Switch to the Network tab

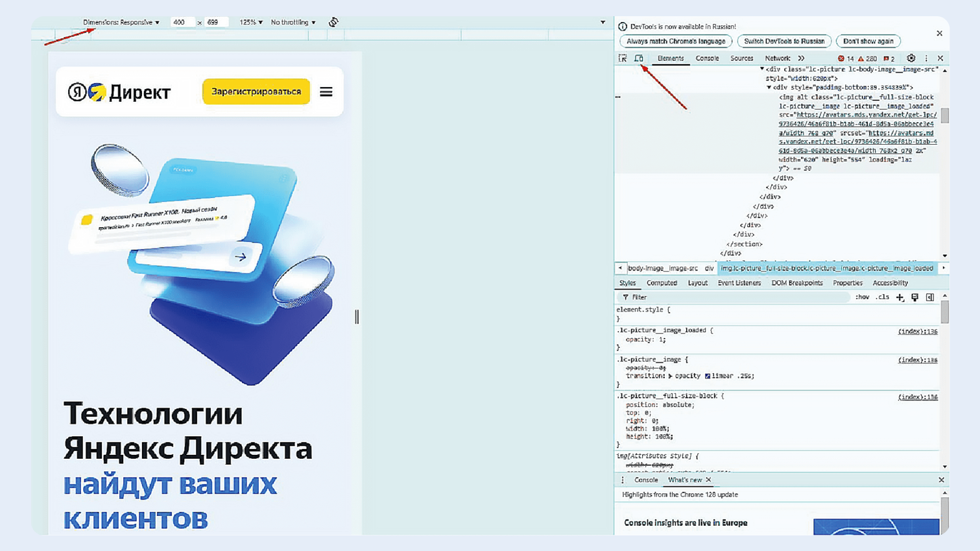(x=777, y=58)
